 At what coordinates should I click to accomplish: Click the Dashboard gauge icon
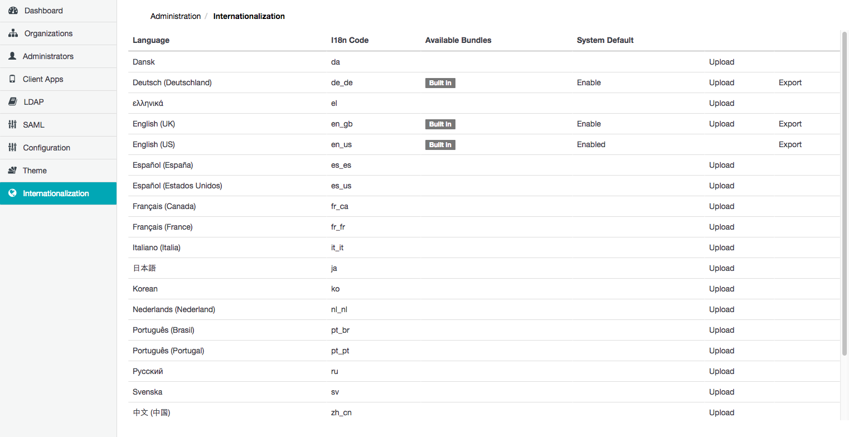pyautogui.click(x=13, y=11)
